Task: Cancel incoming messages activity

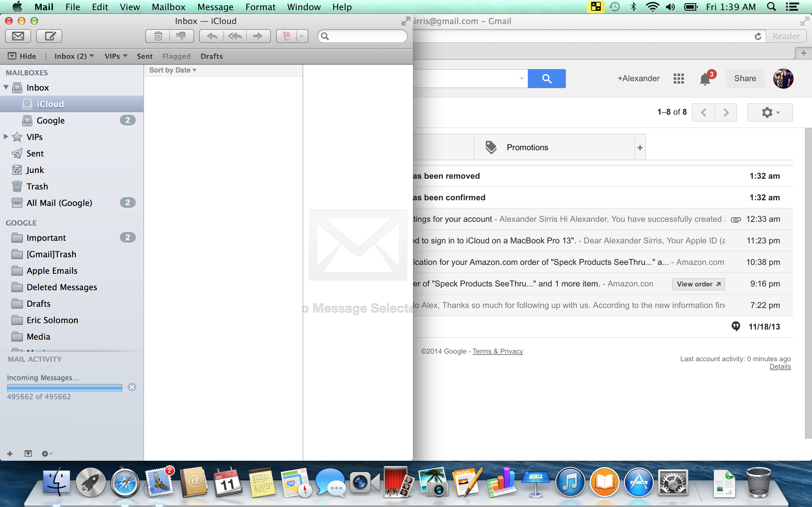Action: [132, 387]
